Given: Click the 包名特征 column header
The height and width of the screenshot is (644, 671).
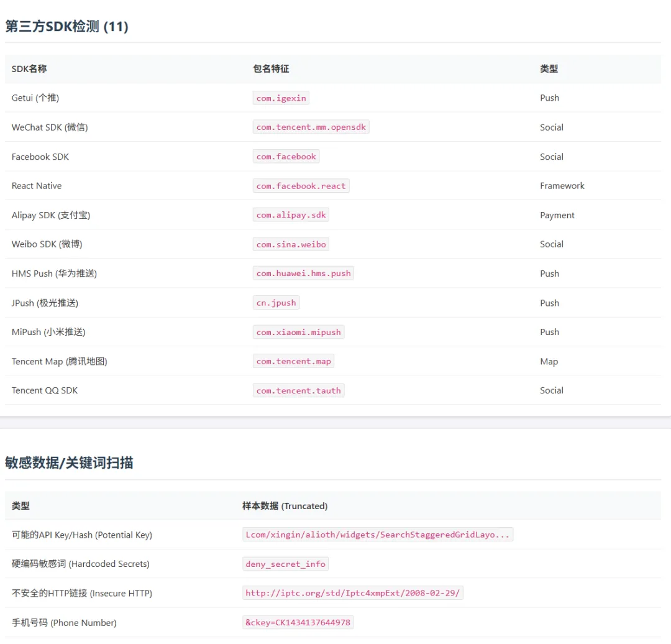Looking at the screenshot, I should (x=271, y=68).
